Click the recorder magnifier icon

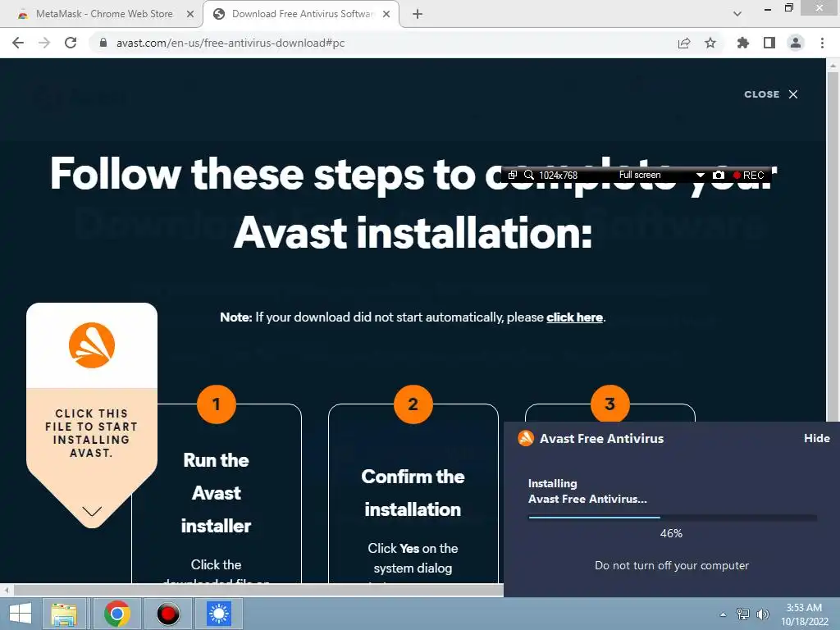point(529,176)
